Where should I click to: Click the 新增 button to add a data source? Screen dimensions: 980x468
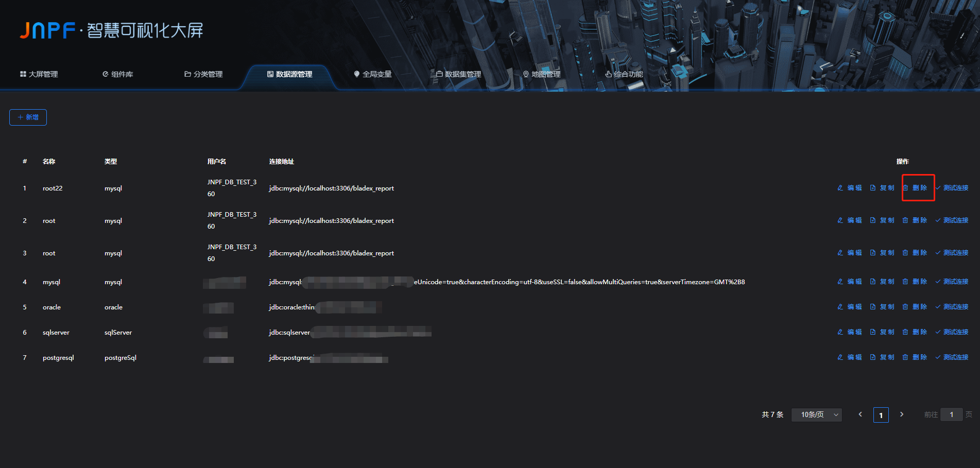click(28, 117)
